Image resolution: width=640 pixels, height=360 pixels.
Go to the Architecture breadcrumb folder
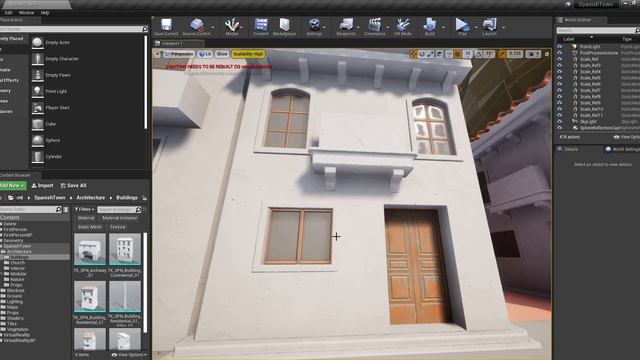point(91,198)
